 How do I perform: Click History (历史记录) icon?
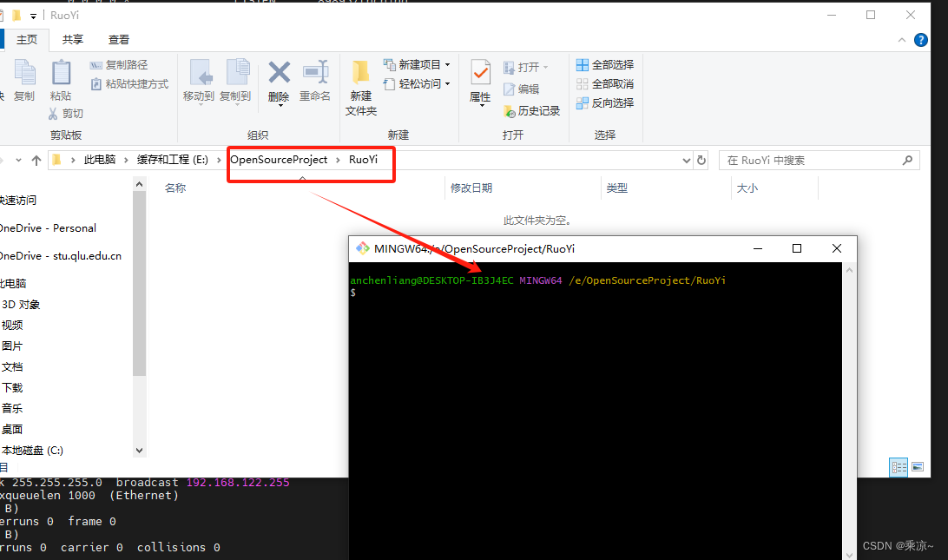click(x=509, y=111)
